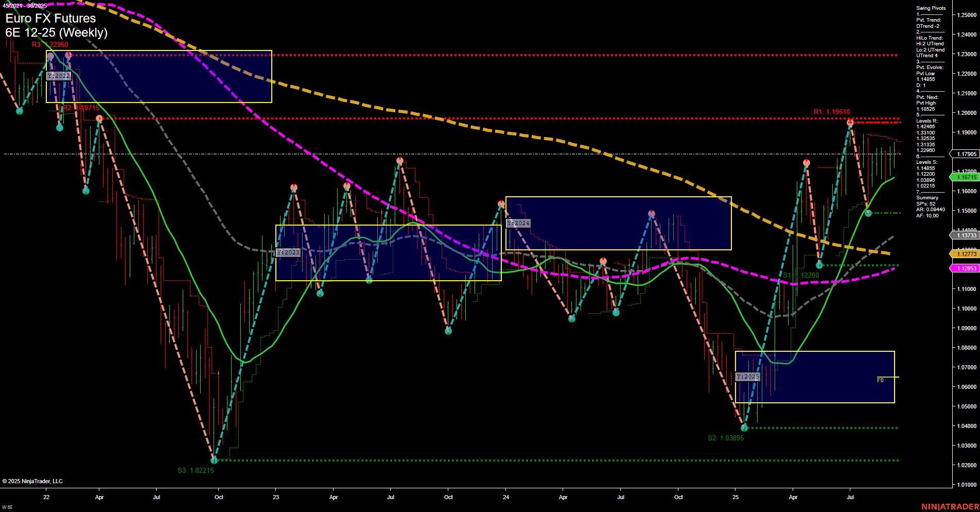Select the magenta 1.12053 price marker

tap(966, 268)
